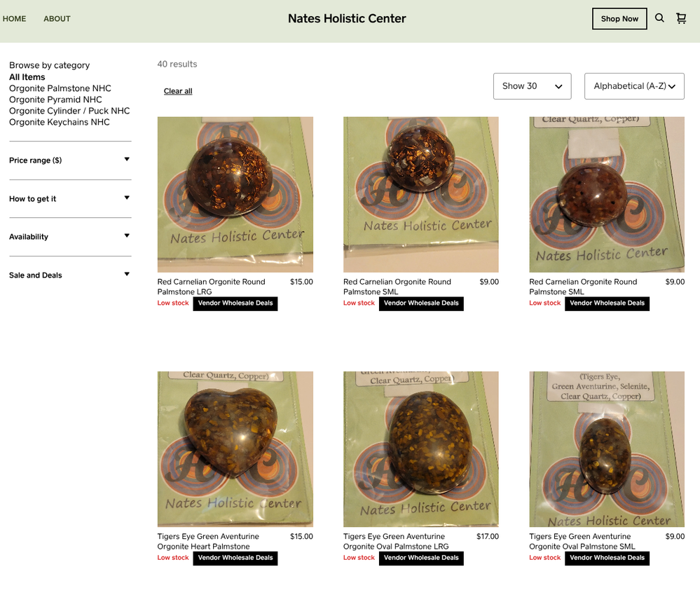700x590 pixels.
Task: Open Tigers Eye Heart Palmstone image
Action: pyautogui.click(x=235, y=448)
